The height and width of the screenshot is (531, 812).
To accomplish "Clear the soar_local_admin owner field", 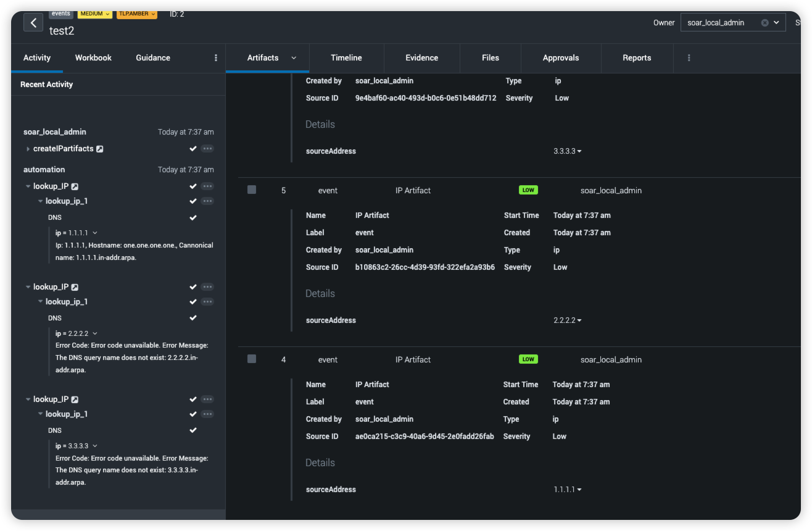I will click(764, 23).
